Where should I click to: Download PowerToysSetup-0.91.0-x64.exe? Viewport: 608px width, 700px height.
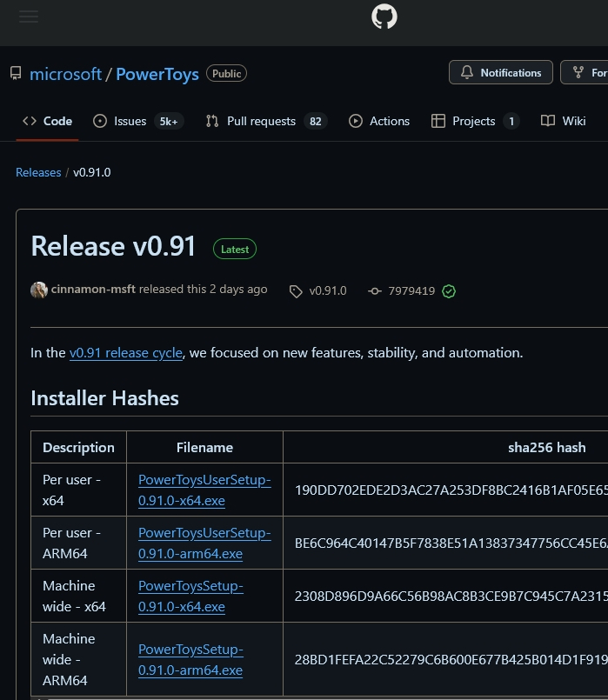[190, 596]
